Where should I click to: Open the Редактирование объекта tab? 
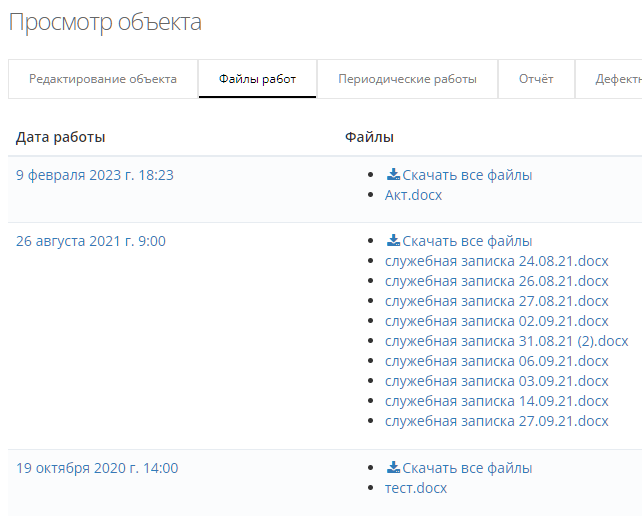tap(103, 79)
